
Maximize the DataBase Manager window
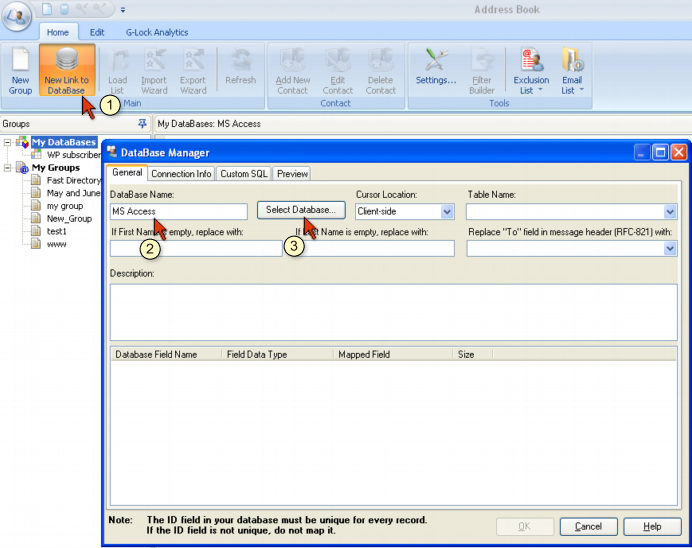[660, 153]
